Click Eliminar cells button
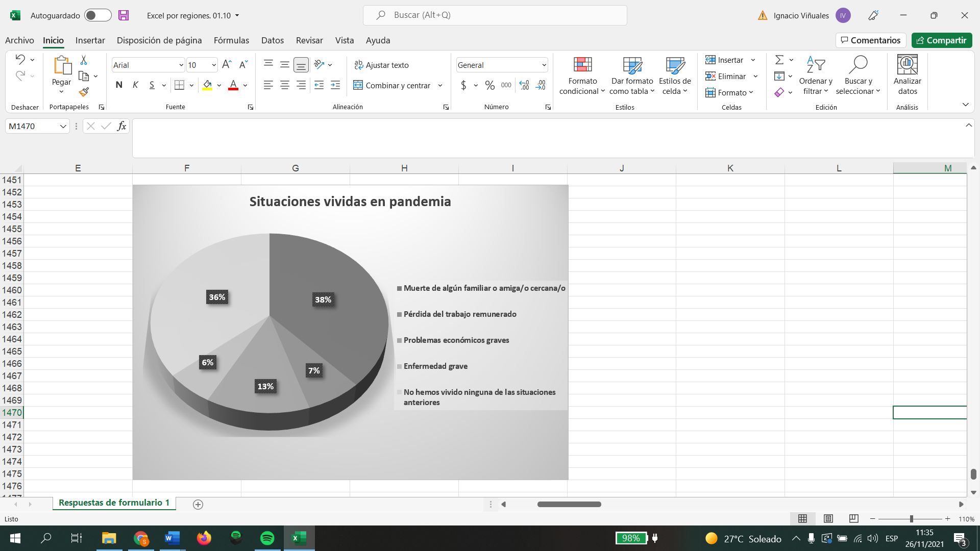Image resolution: width=980 pixels, height=551 pixels. (725, 76)
